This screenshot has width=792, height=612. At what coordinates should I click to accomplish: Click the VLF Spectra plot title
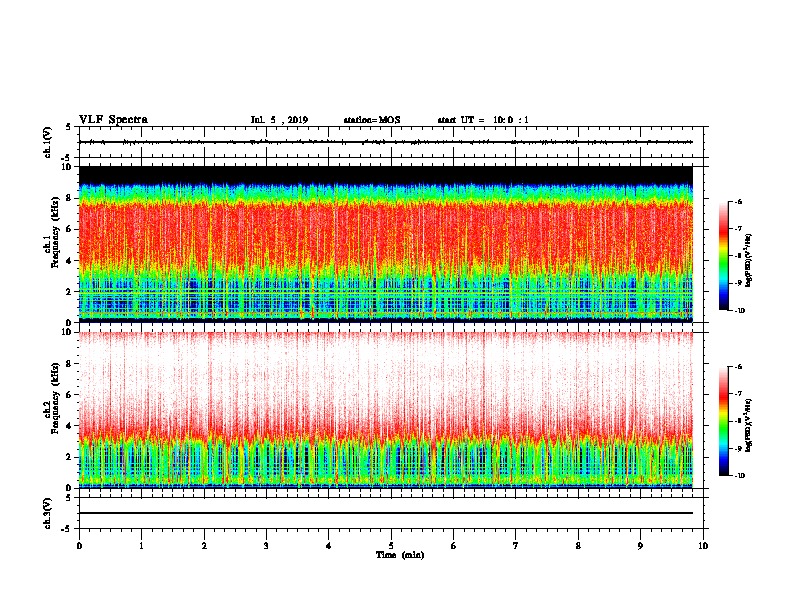(x=113, y=120)
